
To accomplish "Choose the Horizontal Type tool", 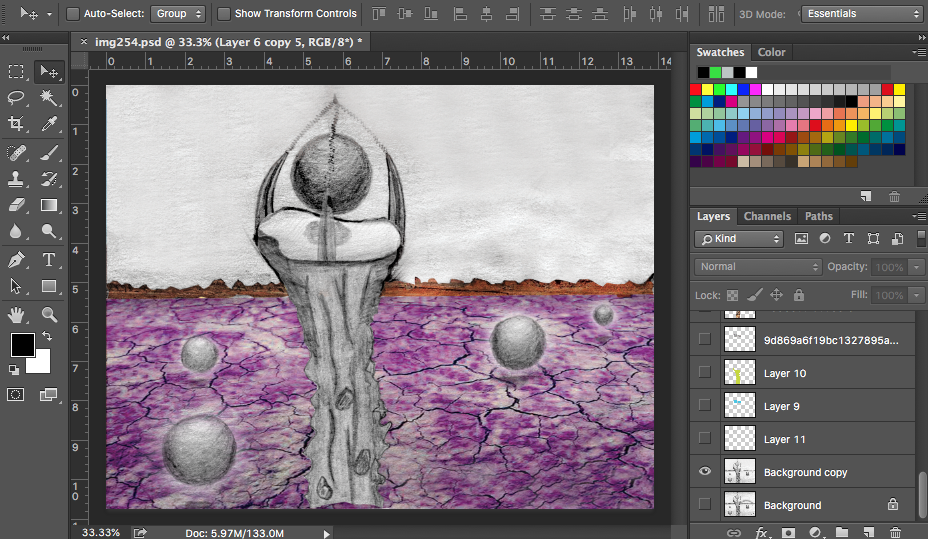I will tap(49, 260).
